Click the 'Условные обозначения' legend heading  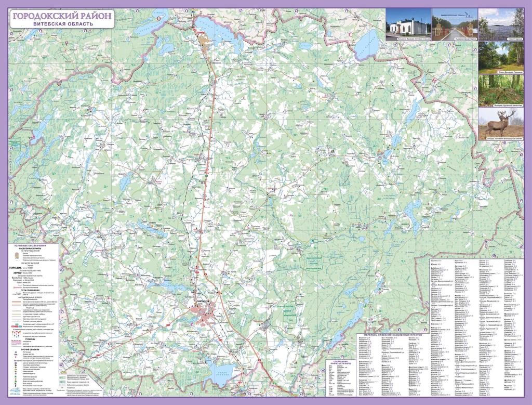tap(33, 245)
